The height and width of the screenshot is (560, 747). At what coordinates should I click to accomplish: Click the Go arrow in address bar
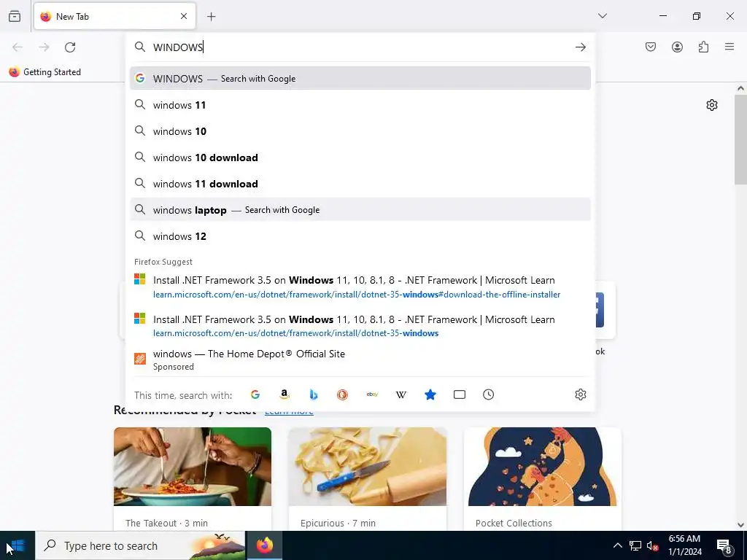[580, 47]
